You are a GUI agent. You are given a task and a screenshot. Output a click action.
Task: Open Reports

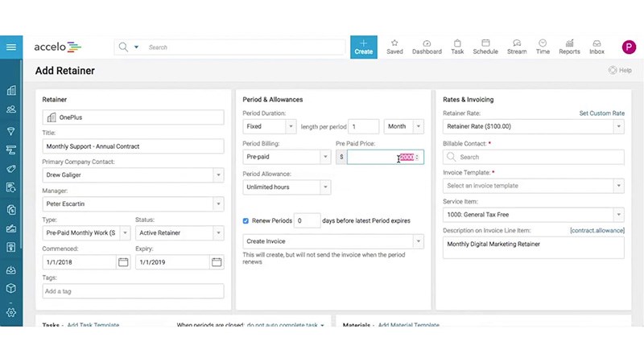tap(569, 47)
